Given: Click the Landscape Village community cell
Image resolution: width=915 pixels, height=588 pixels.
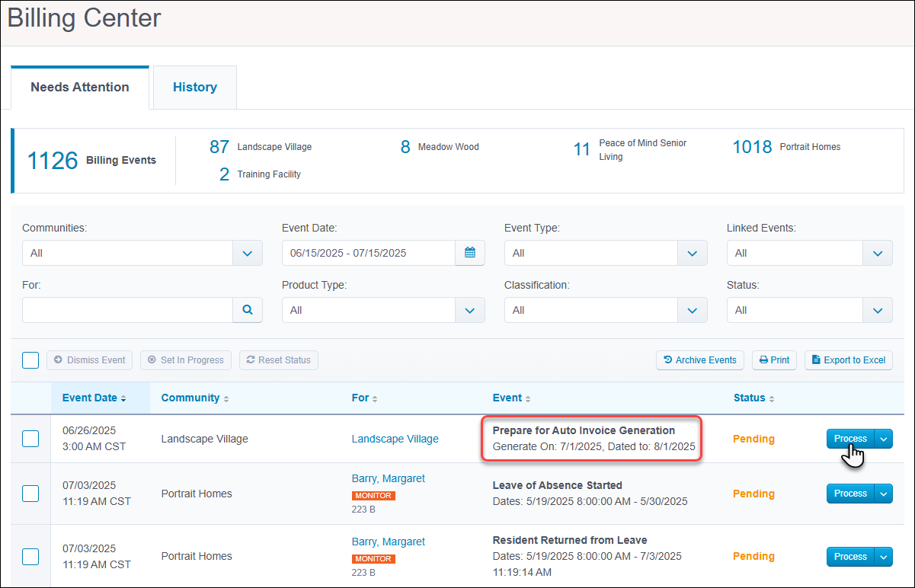Looking at the screenshot, I should click(x=205, y=439).
